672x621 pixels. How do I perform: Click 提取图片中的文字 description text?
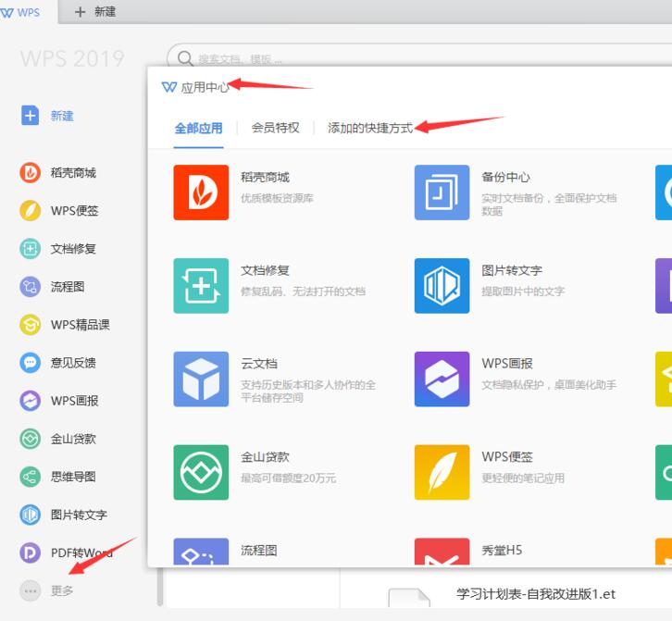click(x=523, y=292)
